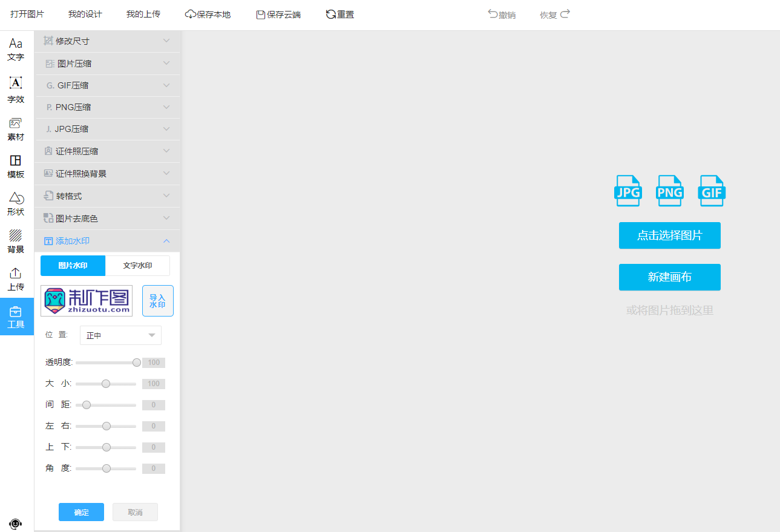Select the 背景 background icon
The height and width of the screenshot is (532, 780).
click(16, 241)
